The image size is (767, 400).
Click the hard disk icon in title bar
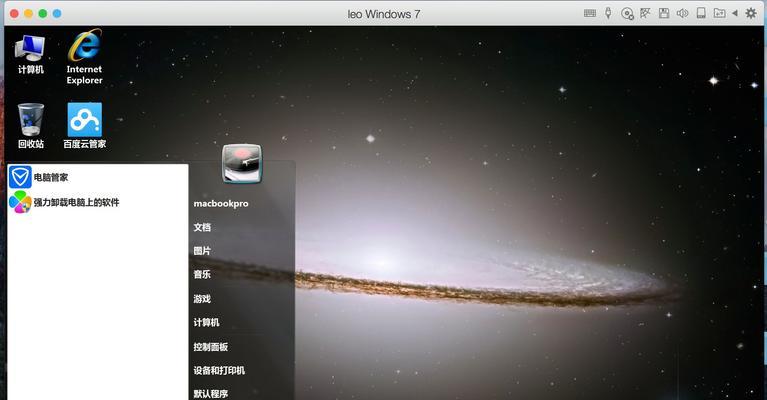(x=701, y=13)
